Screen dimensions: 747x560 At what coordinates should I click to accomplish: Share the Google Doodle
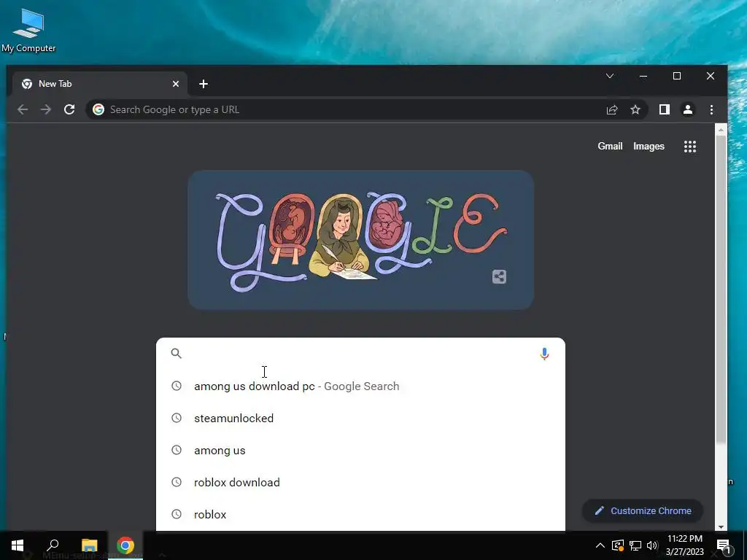pos(499,276)
